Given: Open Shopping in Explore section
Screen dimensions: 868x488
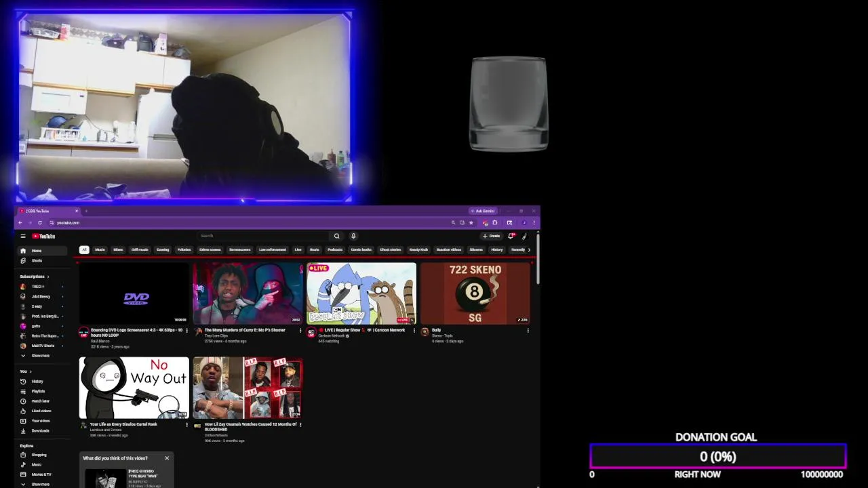Looking at the screenshot, I should tap(42, 455).
